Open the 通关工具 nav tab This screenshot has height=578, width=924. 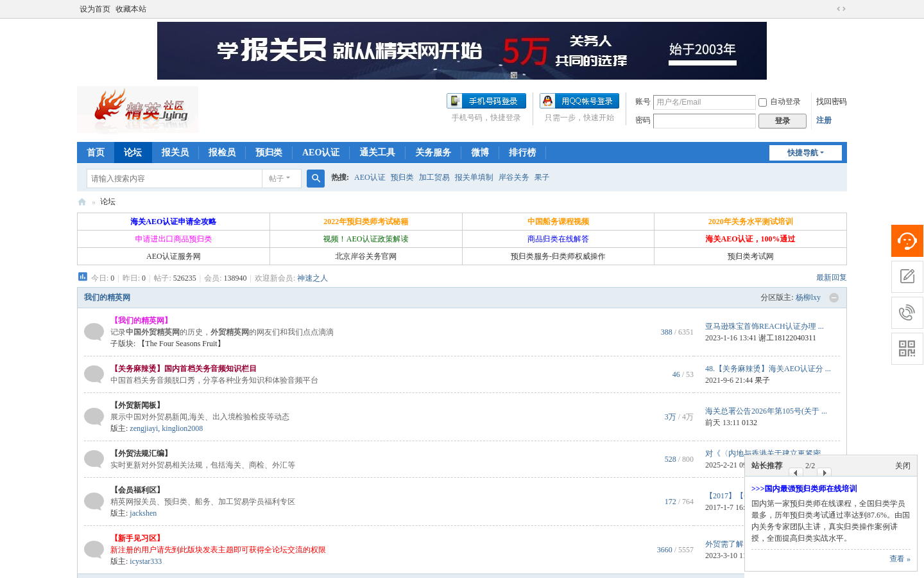click(x=377, y=152)
